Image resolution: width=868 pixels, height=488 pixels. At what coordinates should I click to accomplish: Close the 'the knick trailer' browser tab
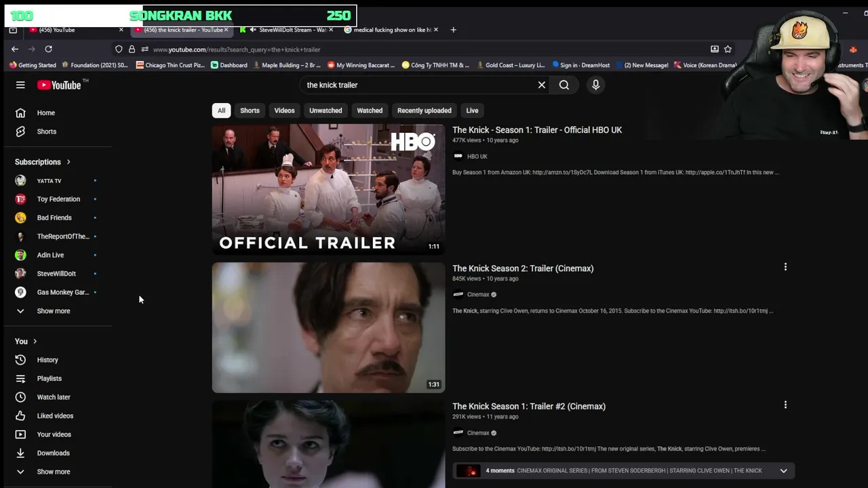(226, 30)
